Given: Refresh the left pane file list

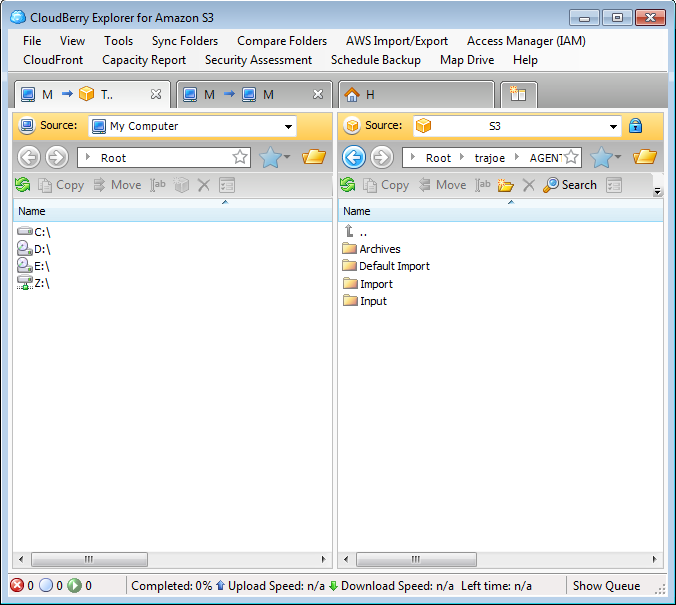Looking at the screenshot, I should [22, 185].
